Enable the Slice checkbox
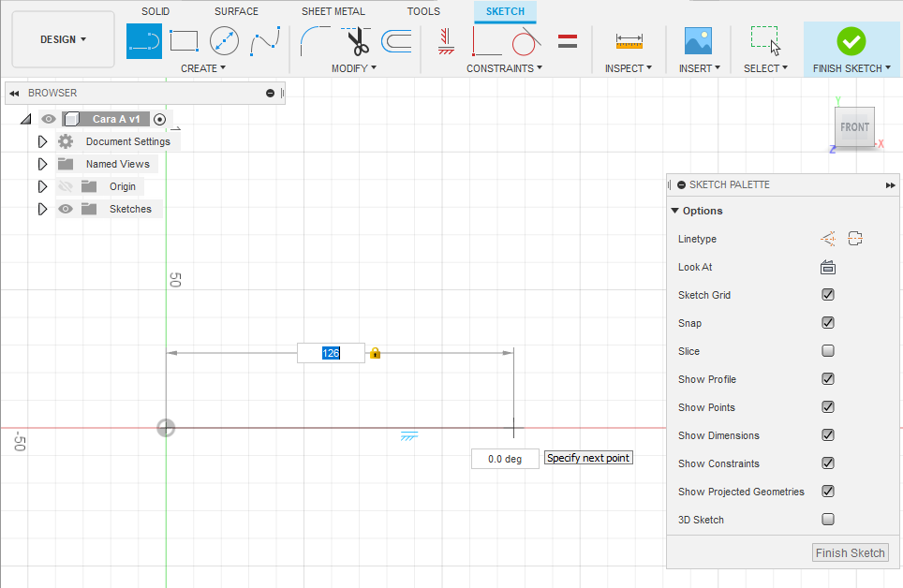The height and width of the screenshot is (588, 903). click(828, 351)
